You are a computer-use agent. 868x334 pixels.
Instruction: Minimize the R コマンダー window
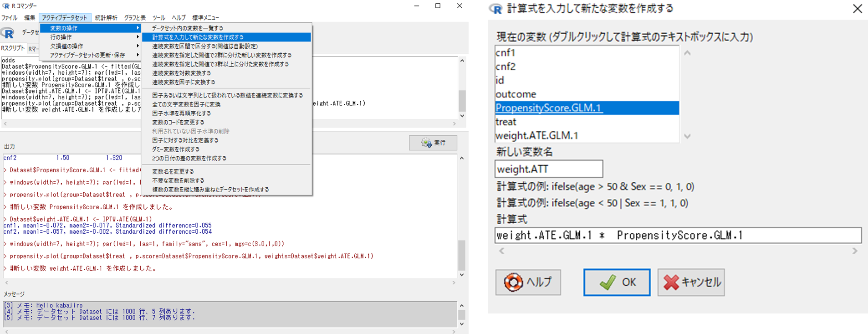point(417,6)
